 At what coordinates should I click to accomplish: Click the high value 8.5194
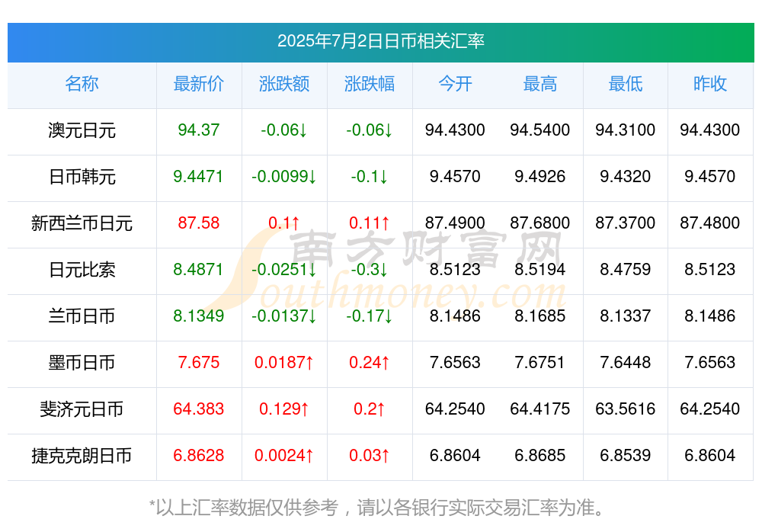[x=539, y=269]
